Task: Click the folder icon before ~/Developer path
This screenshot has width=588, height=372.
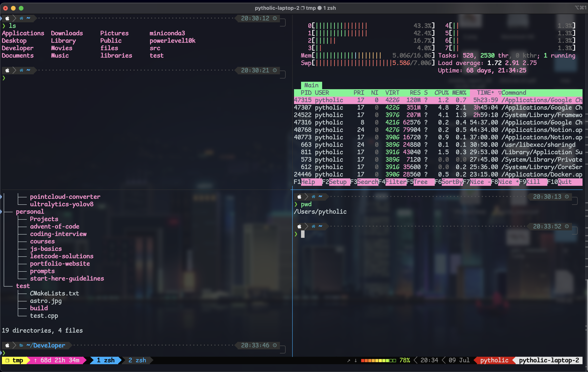Action: coord(21,345)
